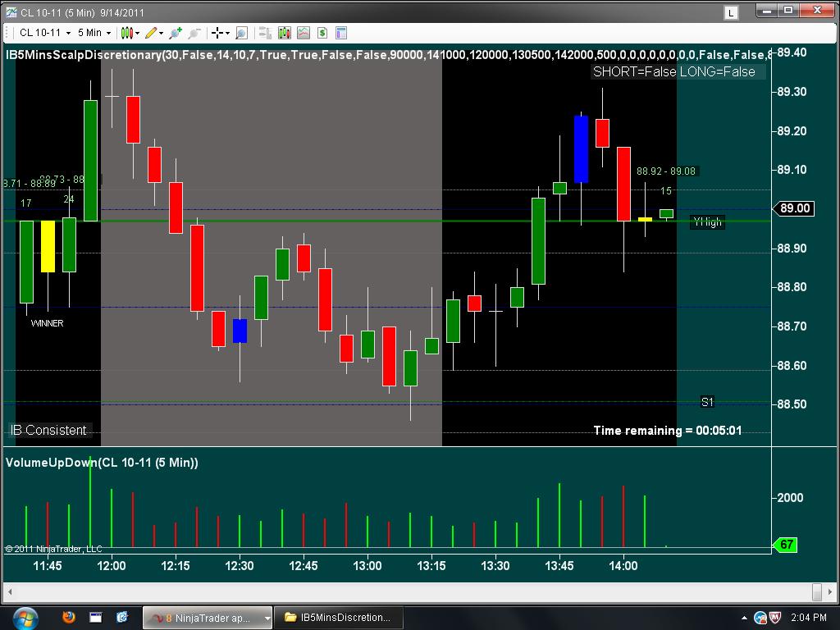Click the zoom in magnifier icon
Image resolution: width=840 pixels, height=630 pixels.
(x=176, y=33)
